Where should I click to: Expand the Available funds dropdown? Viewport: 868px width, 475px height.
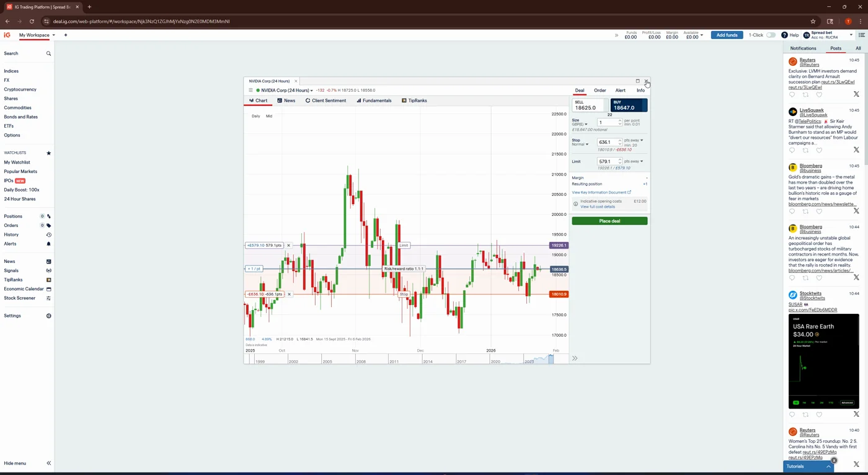702,35
